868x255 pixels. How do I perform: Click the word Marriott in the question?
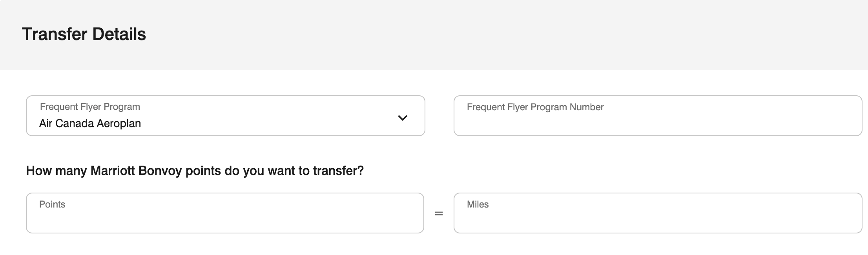113,171
